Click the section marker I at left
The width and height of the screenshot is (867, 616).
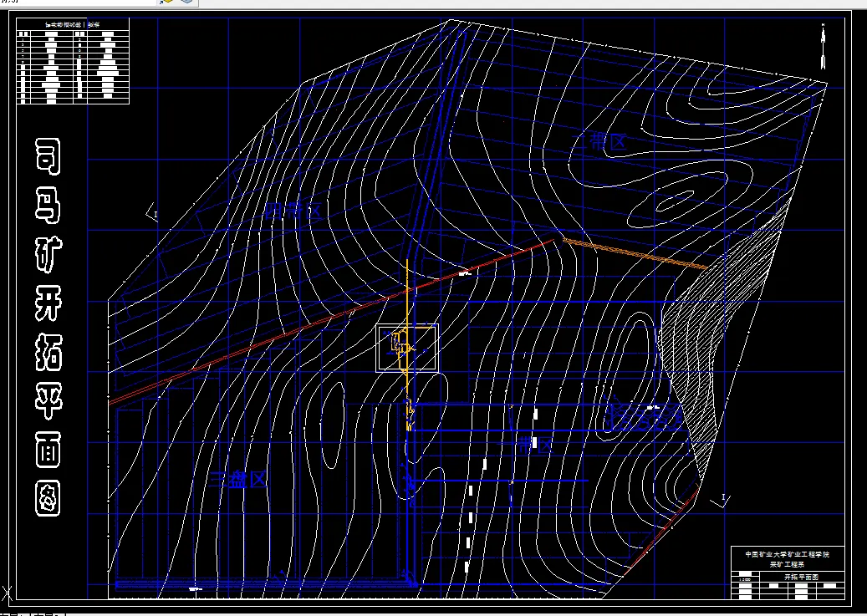tap(153, 213)
